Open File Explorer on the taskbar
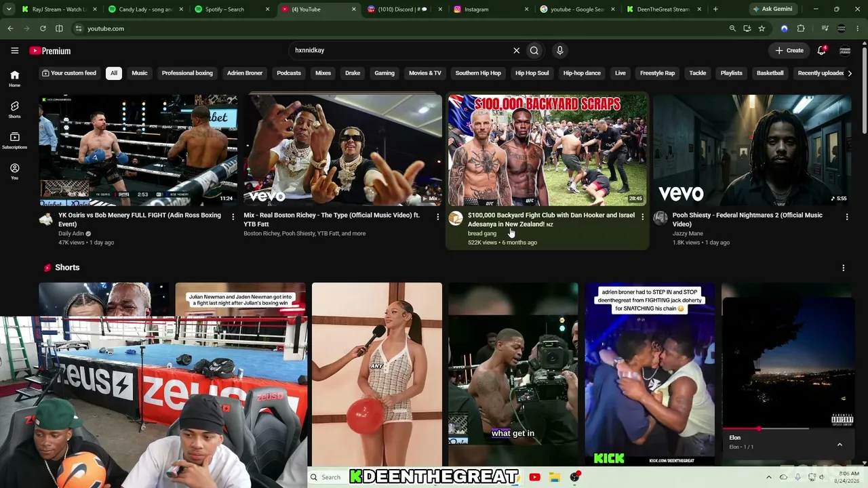The image size is (868, 488). pos(554,477)
